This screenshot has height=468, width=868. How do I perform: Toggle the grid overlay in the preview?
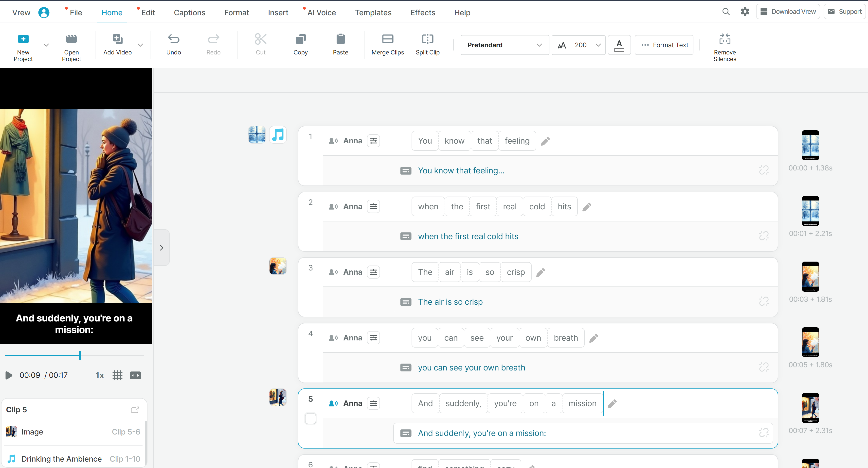tap(117, 375)
